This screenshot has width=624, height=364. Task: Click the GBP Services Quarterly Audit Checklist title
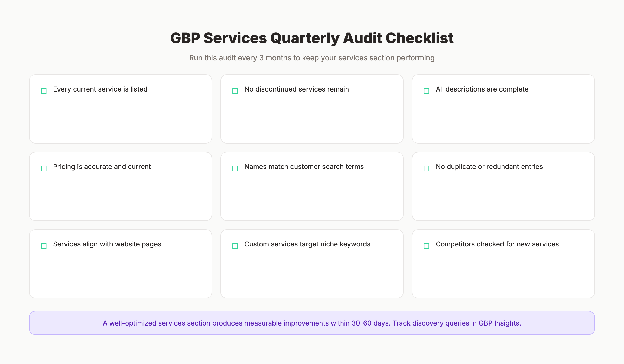tap(312, 38)
